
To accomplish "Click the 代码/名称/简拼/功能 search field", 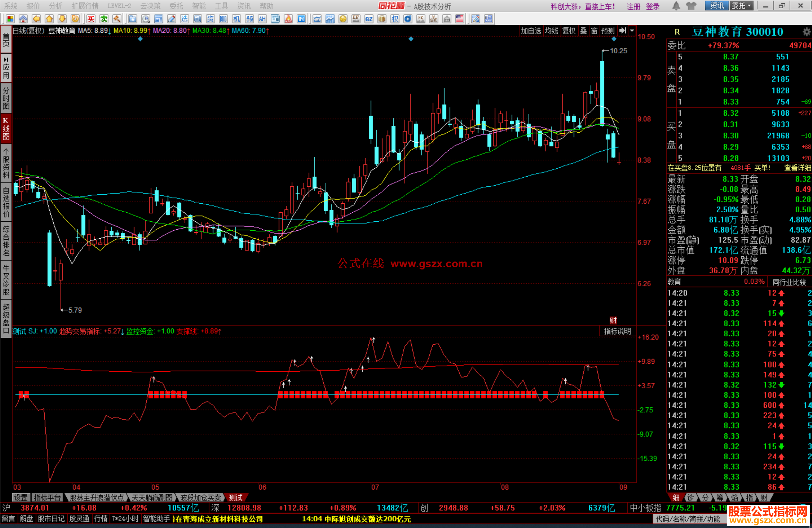I will [688, 519].
